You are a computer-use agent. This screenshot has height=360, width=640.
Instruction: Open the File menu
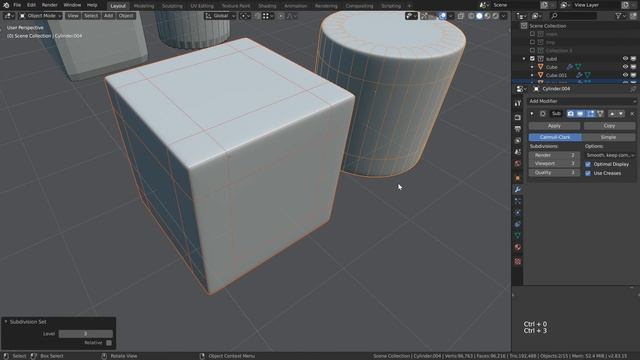pyautogui.click(x=17, y=5)
